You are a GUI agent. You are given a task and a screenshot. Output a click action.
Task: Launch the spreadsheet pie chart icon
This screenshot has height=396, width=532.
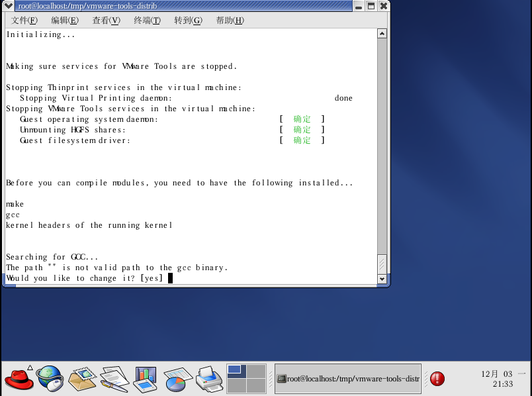pos(177,379)
